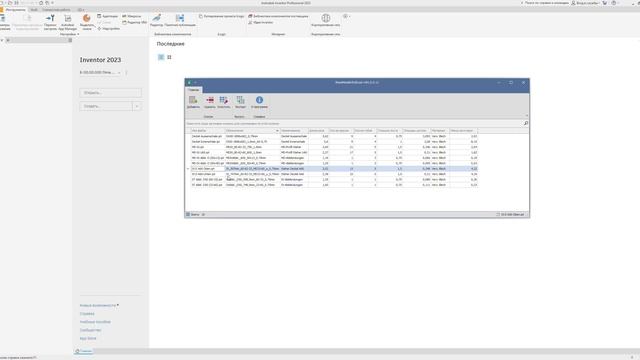The width and height of the screenshot is (640, 360).
Task: Click the orange Select links icon
Action: 87,18
